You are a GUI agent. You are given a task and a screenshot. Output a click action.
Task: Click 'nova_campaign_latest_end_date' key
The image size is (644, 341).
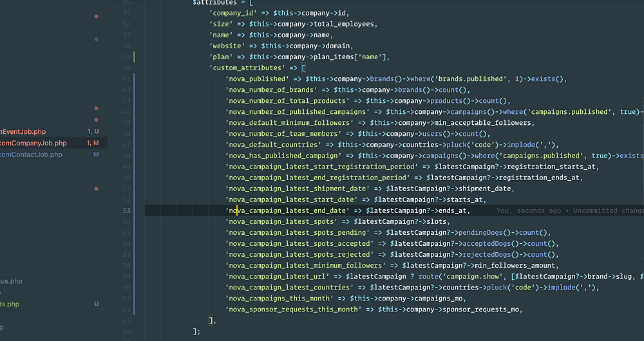287,210
